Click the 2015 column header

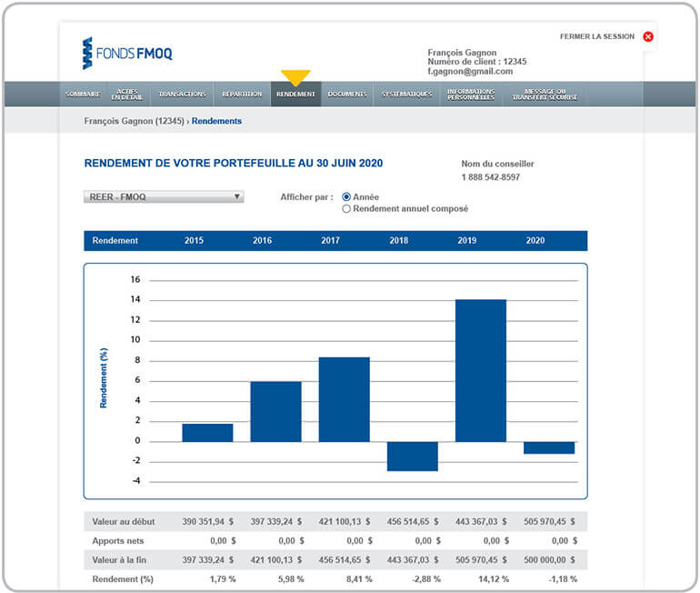click(194, 241)
